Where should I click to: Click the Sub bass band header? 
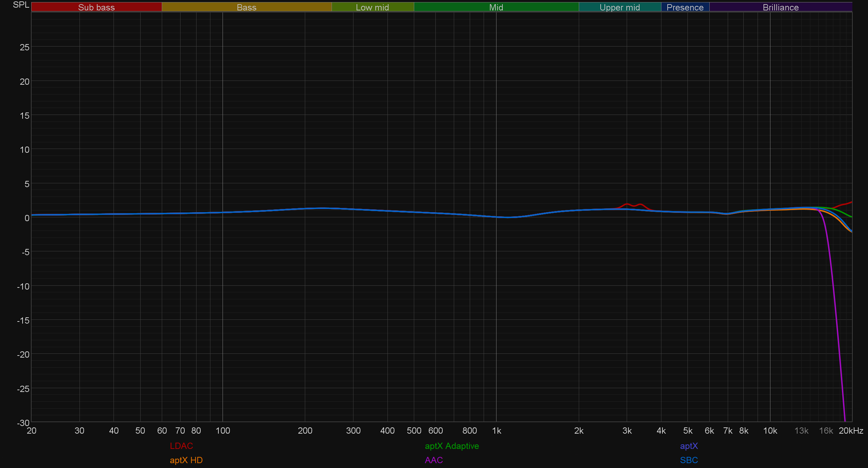[x=97, y=7]
